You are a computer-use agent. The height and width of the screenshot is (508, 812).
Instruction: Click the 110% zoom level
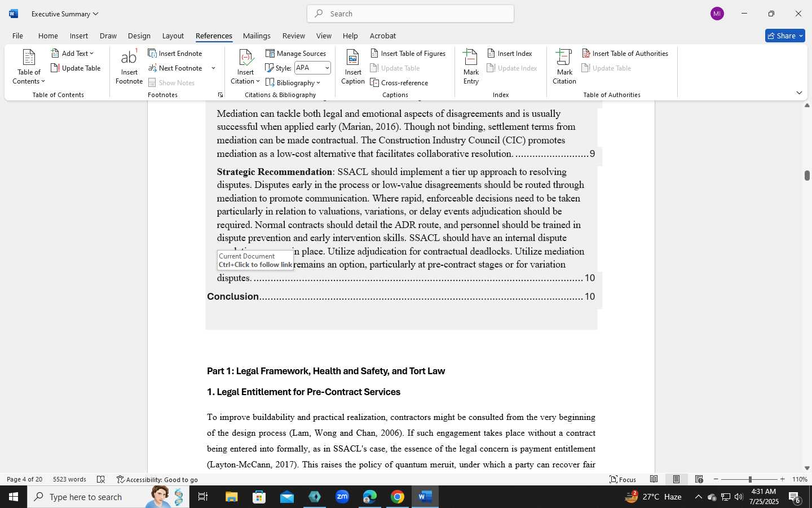point(800,479)
